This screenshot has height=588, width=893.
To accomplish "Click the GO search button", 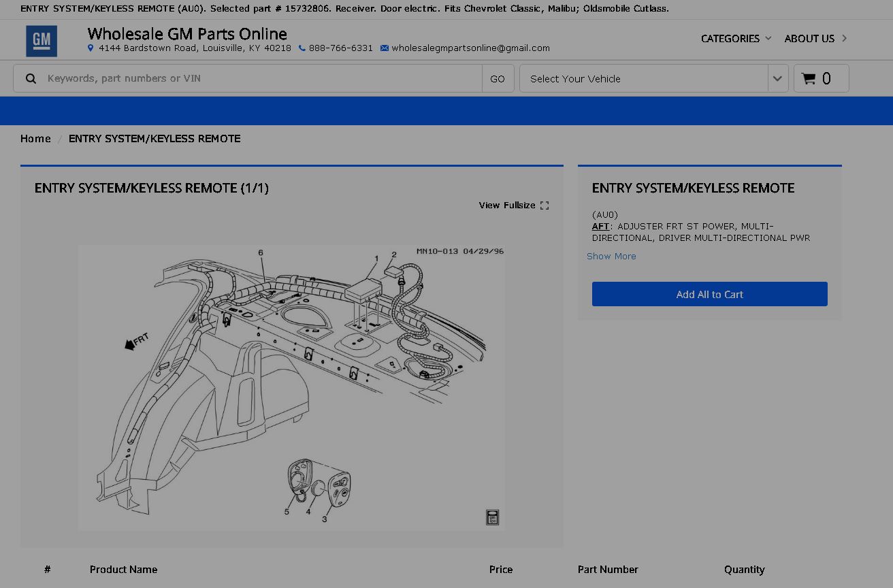I will click(x=498, y=78).
